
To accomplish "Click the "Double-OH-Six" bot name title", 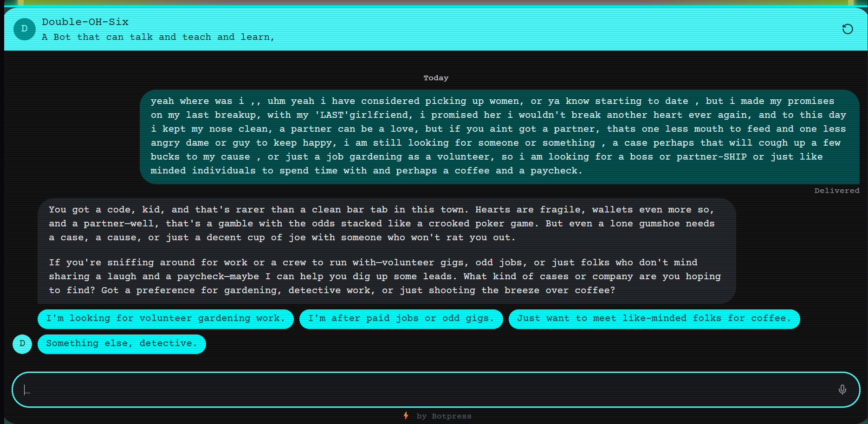I will click(x=85, y=22).
